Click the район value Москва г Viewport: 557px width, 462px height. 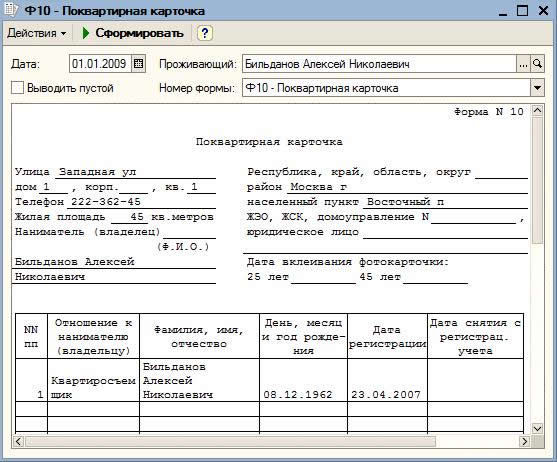coord(319,187)
